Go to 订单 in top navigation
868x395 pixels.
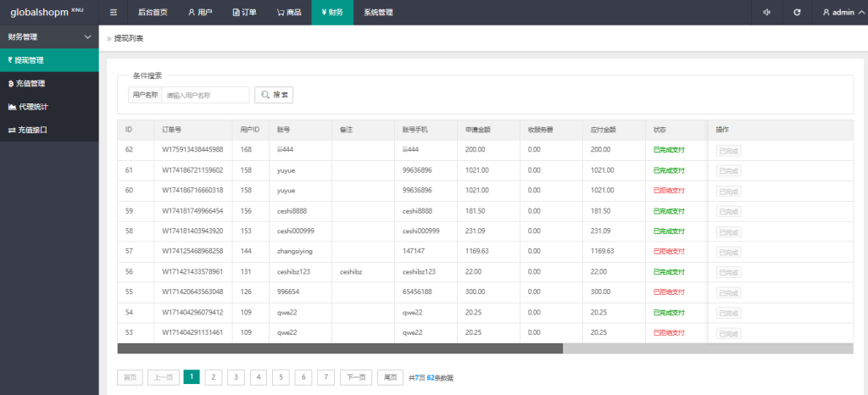pos(245,13)
